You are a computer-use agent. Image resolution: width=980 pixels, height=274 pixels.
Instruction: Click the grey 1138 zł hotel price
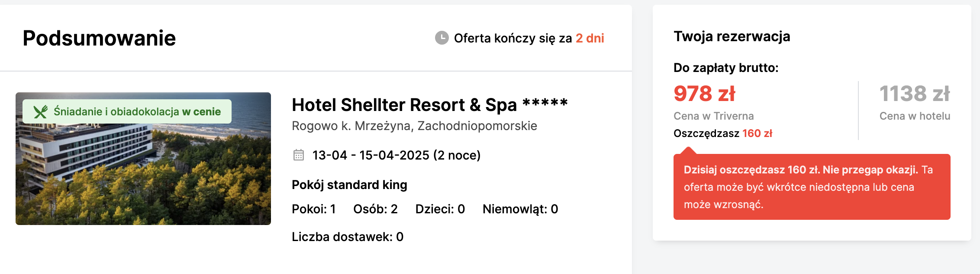915,94
